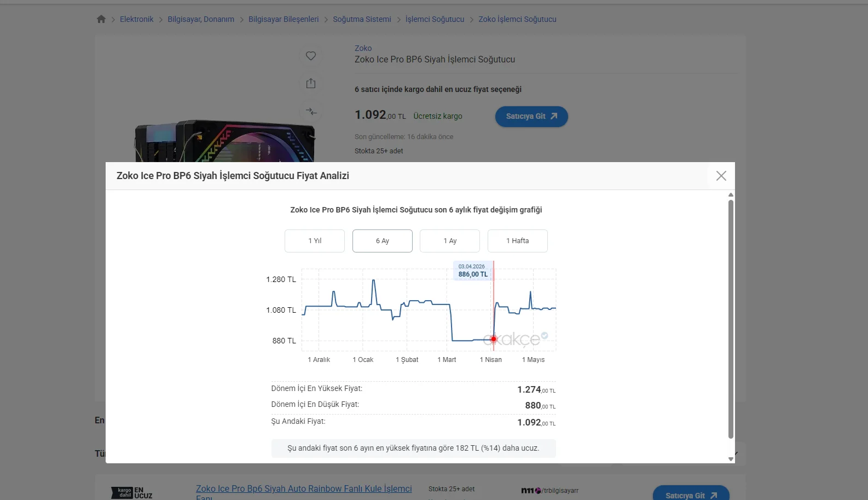
Task: Click the 'Ücretsiz kargo' label
Action: (x=438, y=116)
